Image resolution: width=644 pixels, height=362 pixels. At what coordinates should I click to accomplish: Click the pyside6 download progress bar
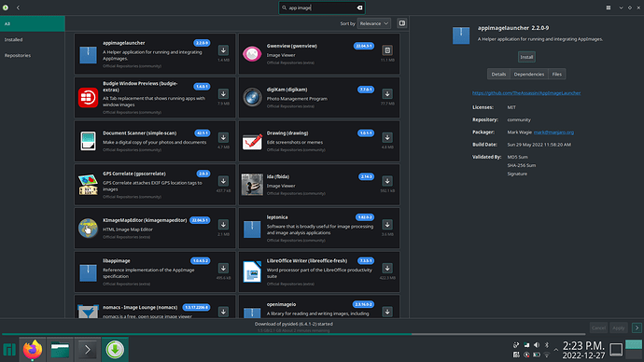(x=294, y=334)
